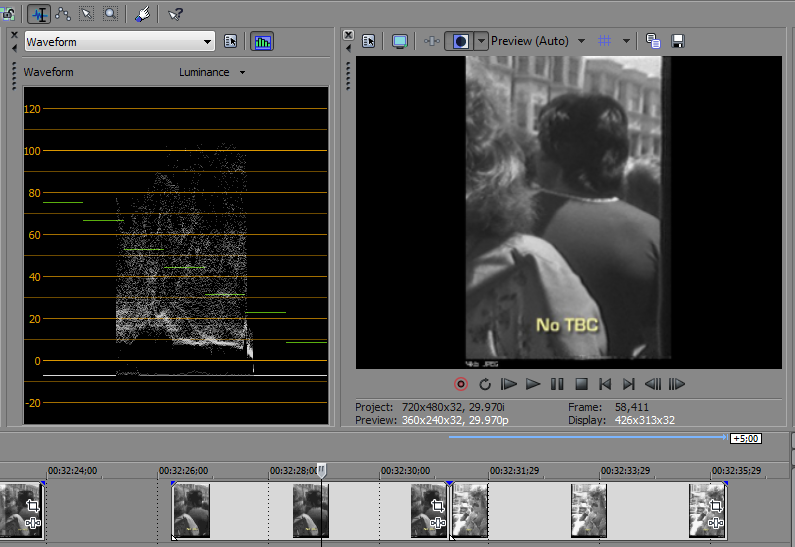This screenshot has width=795, height=547.
Task: Open the overlays grid dropdown arrow
Action: 627,41
